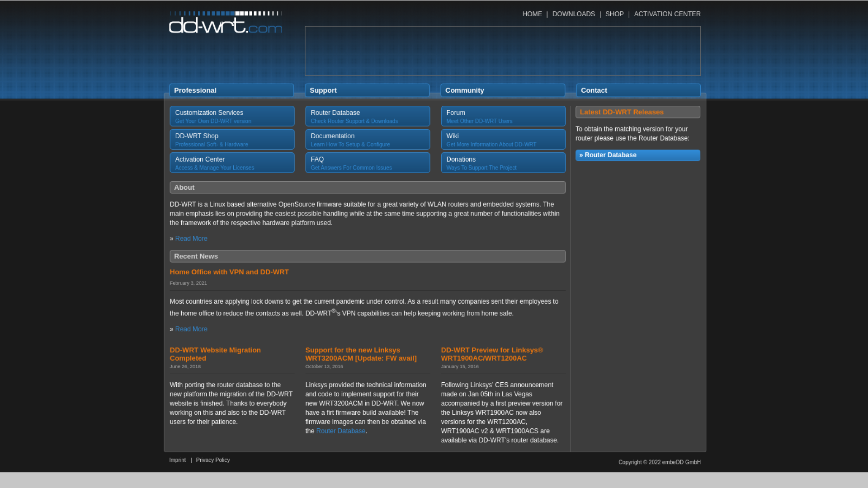This screenshot has width=868, height=488.
Task: Select the Contact section tab
Action: pos(638,90)
